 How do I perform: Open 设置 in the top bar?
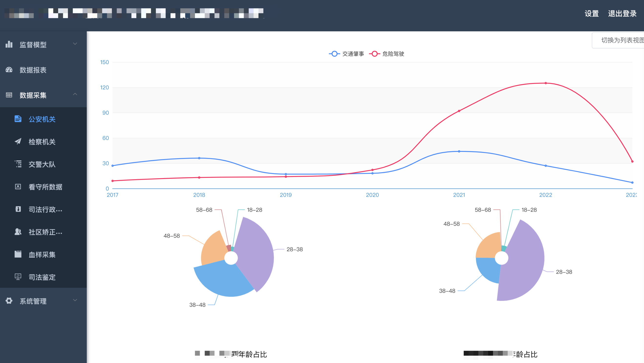(x=591, y=13)
